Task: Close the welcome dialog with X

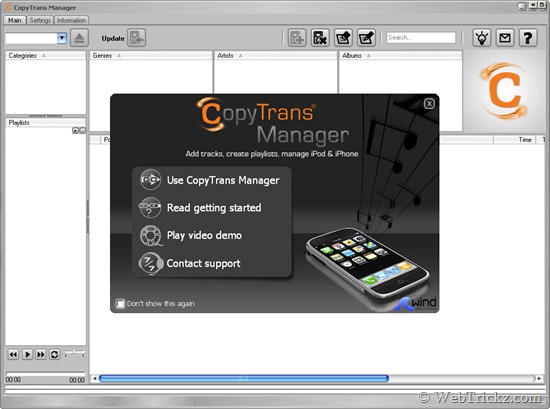Action: pyautogui.click(x=429, y=103)
